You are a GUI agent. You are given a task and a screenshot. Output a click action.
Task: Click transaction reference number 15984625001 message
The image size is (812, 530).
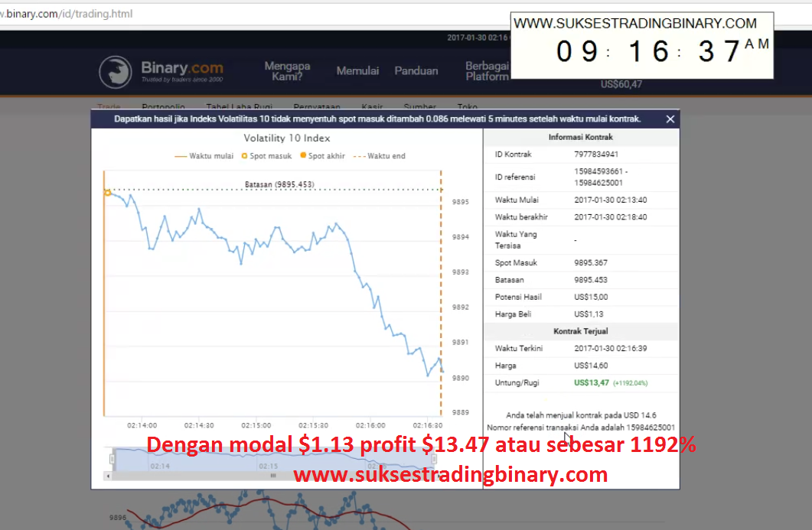tap(581, 428)
